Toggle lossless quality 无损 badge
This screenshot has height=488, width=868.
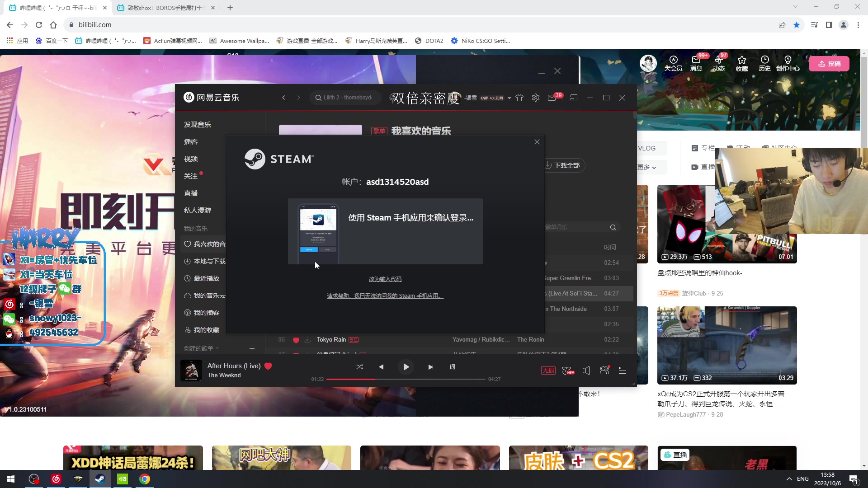(548, 371)
